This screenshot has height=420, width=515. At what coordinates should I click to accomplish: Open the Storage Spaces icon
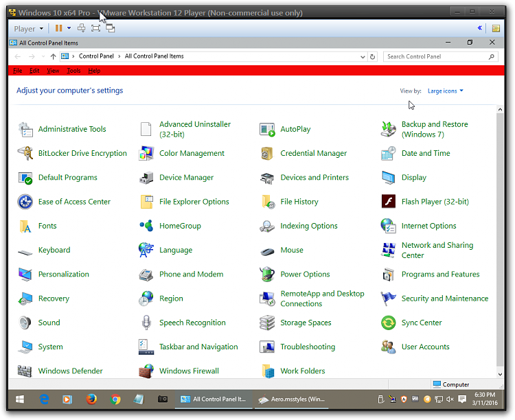click(x=267, y=323)
